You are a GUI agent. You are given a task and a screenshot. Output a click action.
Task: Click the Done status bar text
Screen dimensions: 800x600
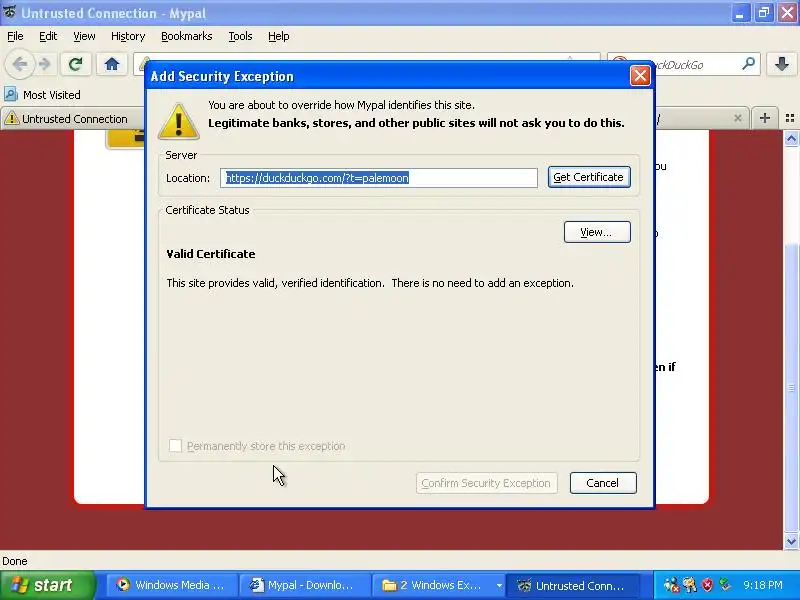(15, 561)
